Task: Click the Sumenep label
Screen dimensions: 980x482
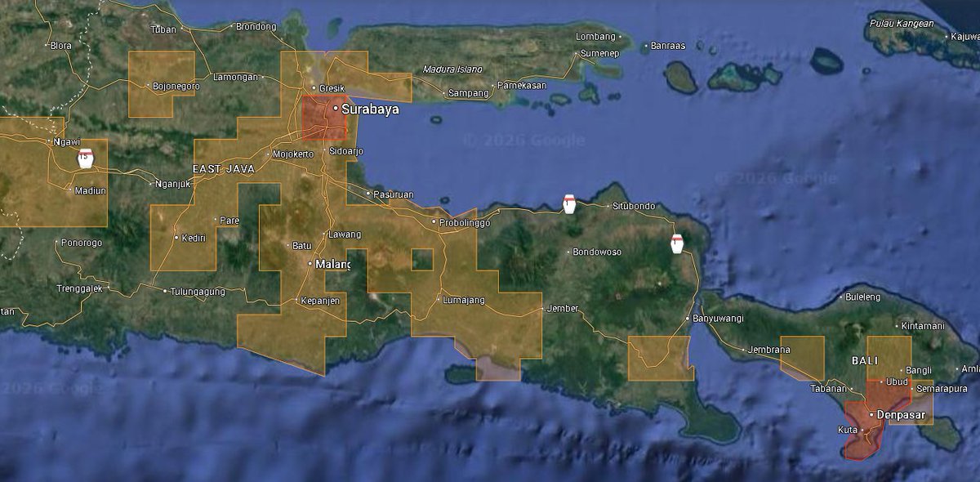Action: pyautogui.click(x=599, y=53)
